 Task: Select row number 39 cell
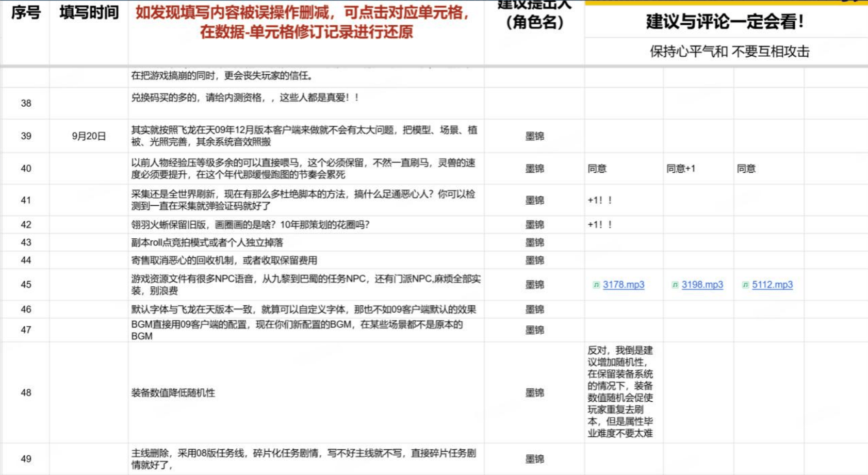coord(26,136)
